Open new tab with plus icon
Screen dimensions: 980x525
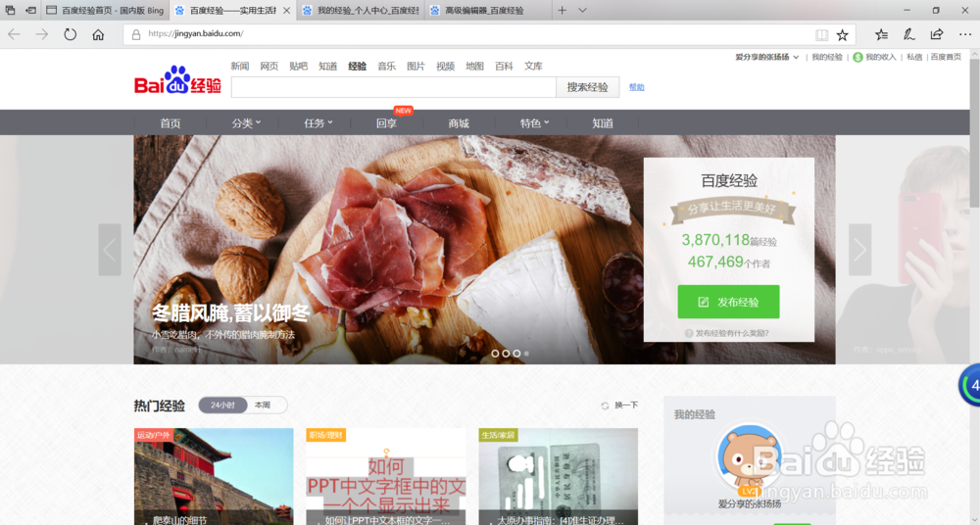click(562, 10)
